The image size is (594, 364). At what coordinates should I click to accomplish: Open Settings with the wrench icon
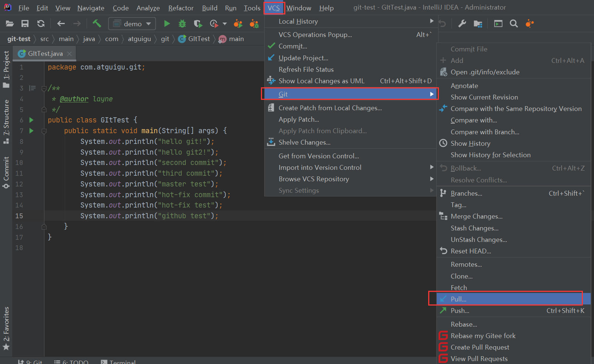[x=462, y=24]
